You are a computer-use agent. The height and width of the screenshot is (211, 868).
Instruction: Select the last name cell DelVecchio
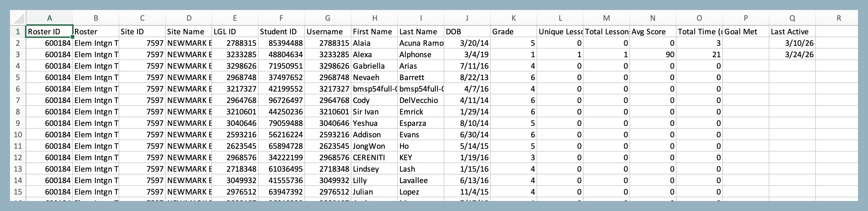[x=421, y=100]
